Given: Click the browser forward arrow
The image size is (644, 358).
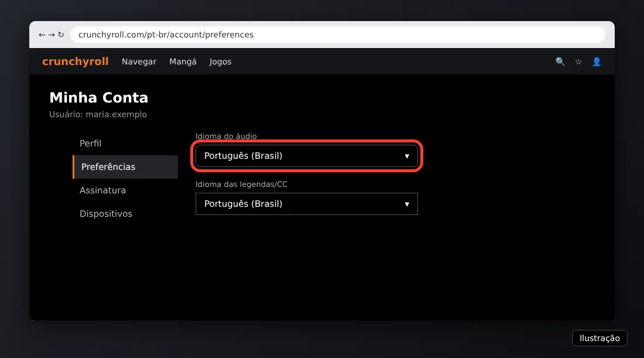Looking at the screenshot, I should [x=52, y=35].
